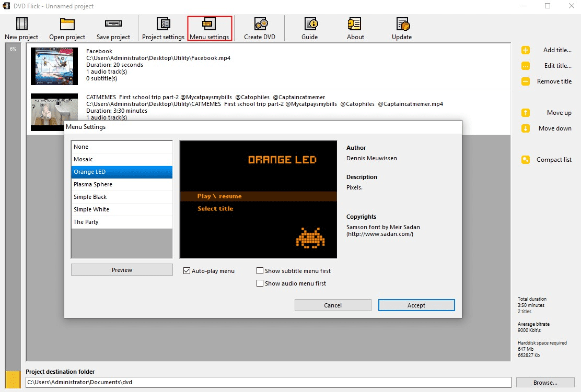The height and width of the screenshot is (392, 581).
Task: Enable Show audio menu first
Action: (x=260, y=283)
